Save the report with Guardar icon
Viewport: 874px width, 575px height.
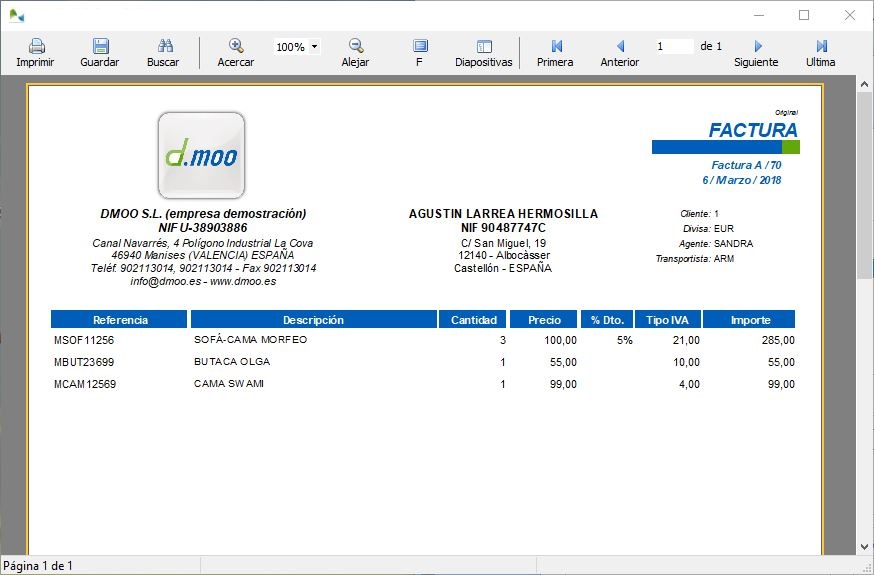[x=100, y=47]
